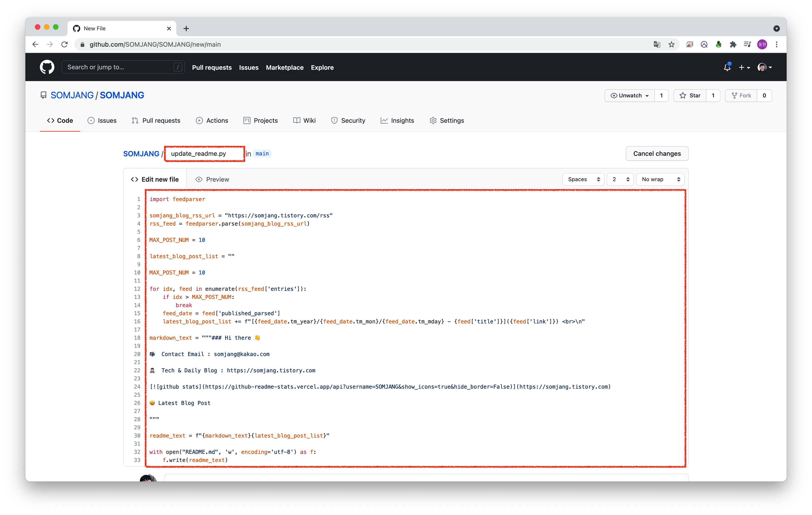Viewport: 812px width, 515px height.
Task: Open the notifications bell
Action: pos(727,67)
